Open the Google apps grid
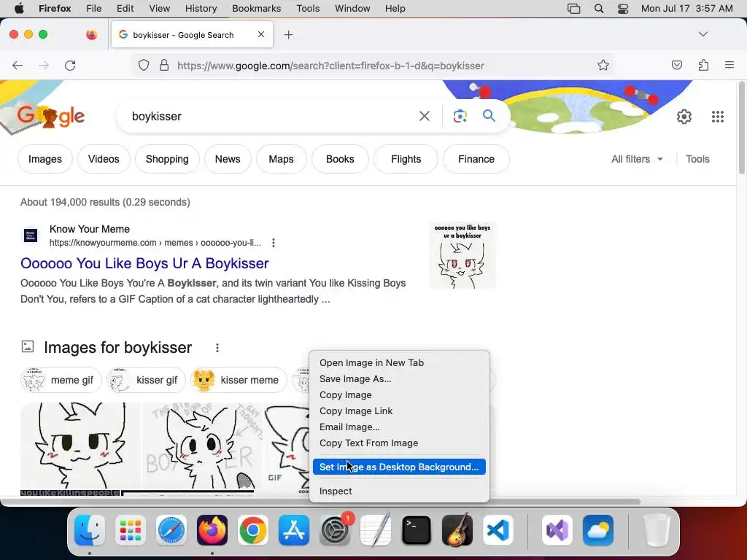747x560 pixels. click(x=718, y=116)
